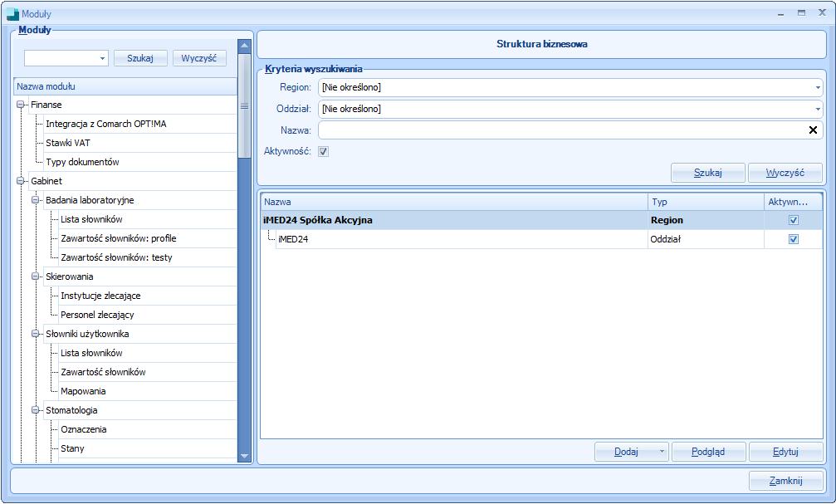The height and width of the screenshot is (504, 836).
Task: Select the Skierowania tree label
Action: (69, 276)
